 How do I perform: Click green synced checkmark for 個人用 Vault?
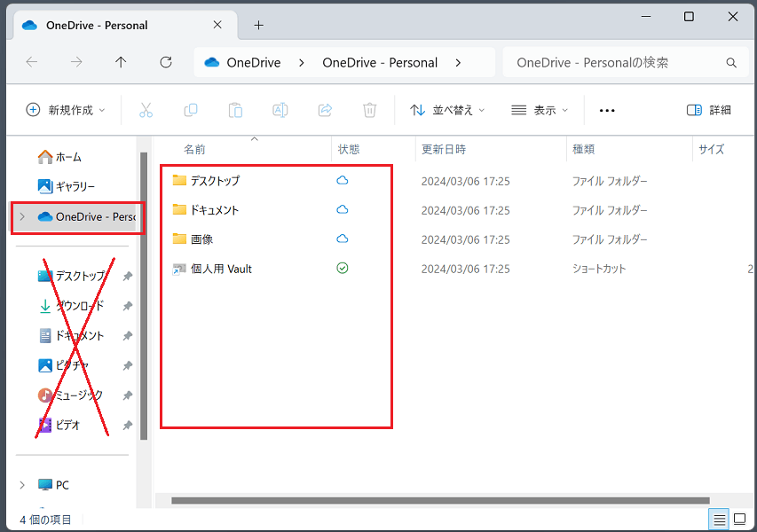pyautogui.click(x=343, y=268)
